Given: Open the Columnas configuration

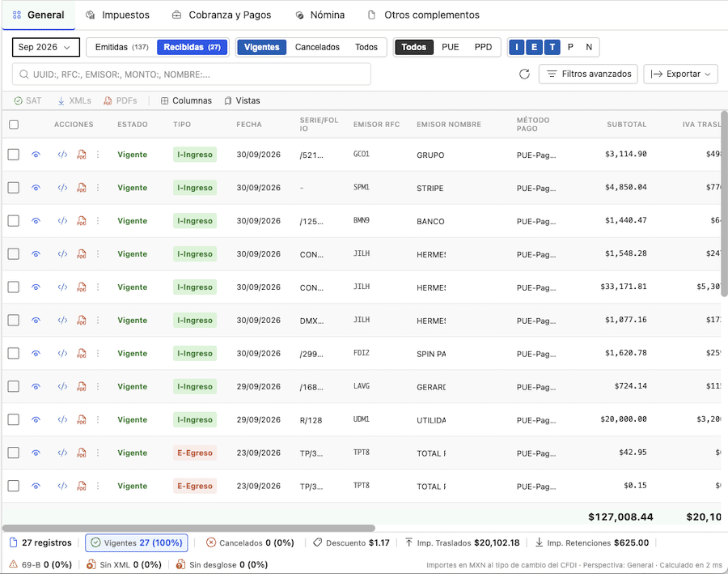Looking at the screenshot, I should tap(186, 101).
